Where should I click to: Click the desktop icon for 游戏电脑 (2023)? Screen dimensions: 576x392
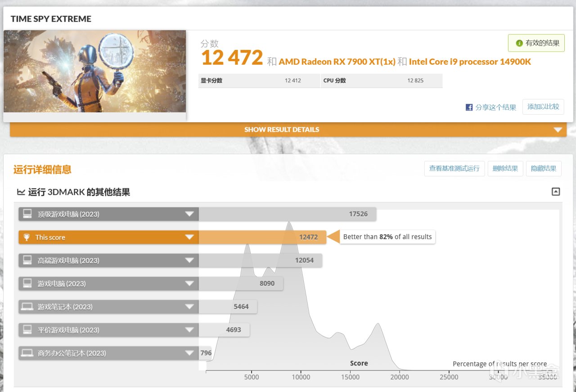(27, 284)
